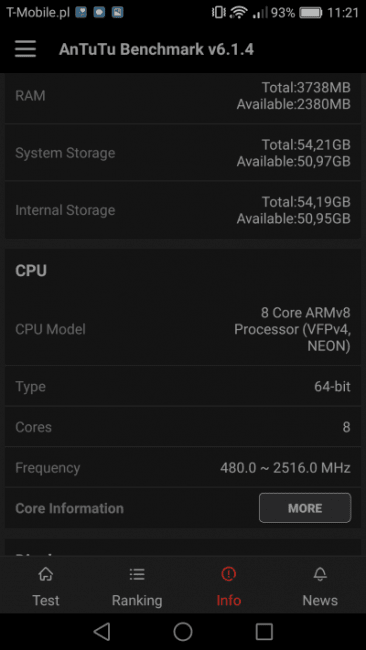The image size is (366, 650).
Task: Open the News bell icon
Action: tap(320, 574)
